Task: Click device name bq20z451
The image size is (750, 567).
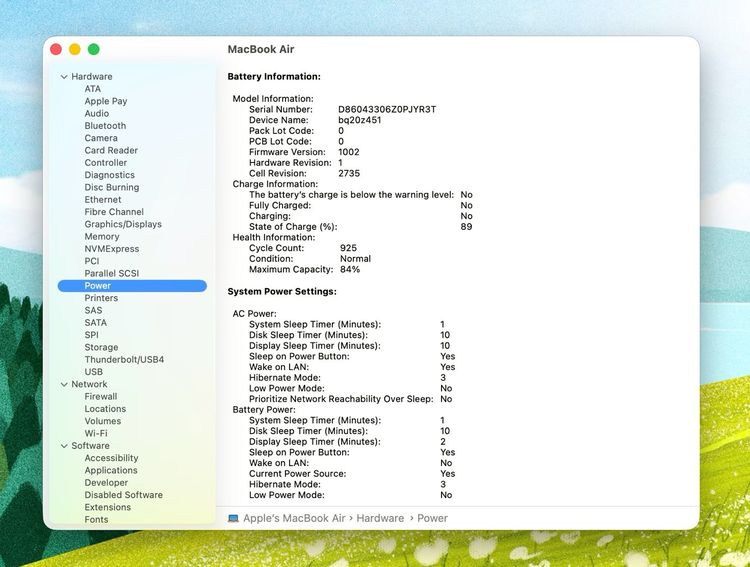Action: [x=360, y=120]
